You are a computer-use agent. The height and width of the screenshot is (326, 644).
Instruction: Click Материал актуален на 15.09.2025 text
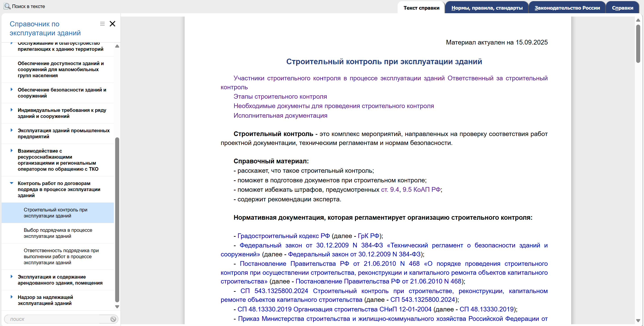pos(496,42)
